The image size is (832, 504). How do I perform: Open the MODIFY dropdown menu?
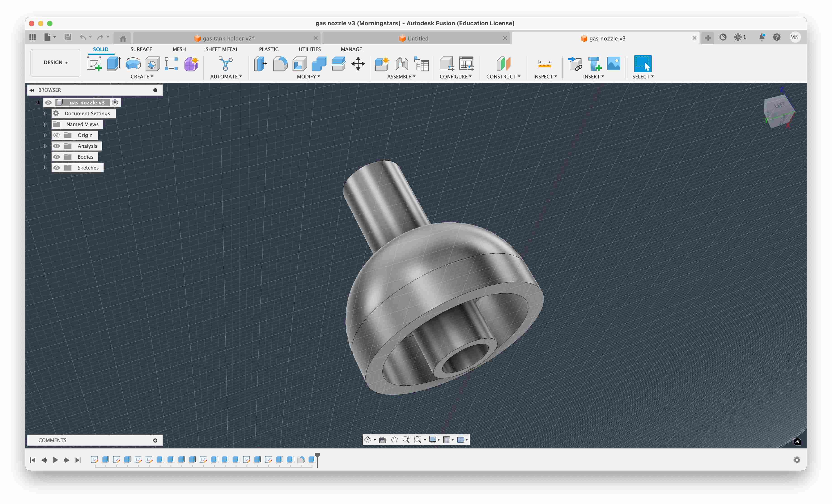[308, 77]
